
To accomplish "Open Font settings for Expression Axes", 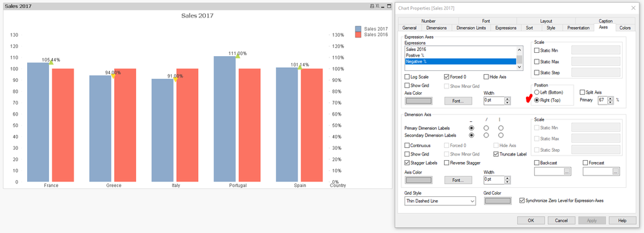I will pos(458,101).
